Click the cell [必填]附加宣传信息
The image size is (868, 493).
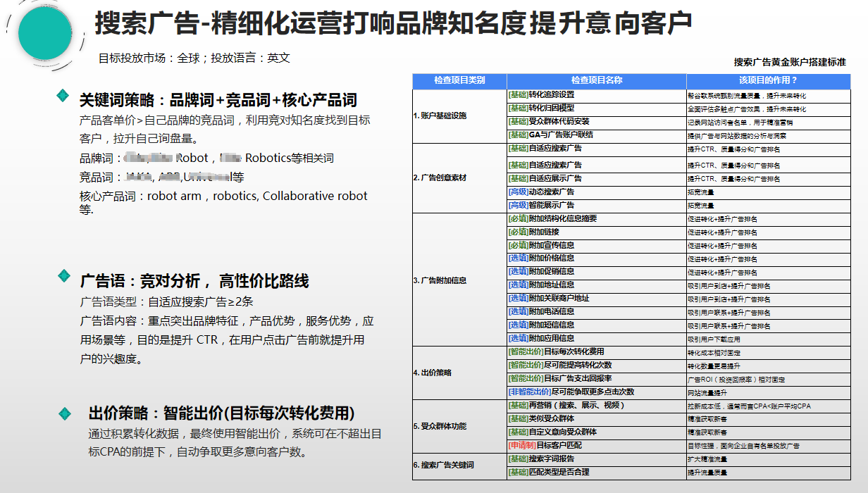(x=597, y=246)
